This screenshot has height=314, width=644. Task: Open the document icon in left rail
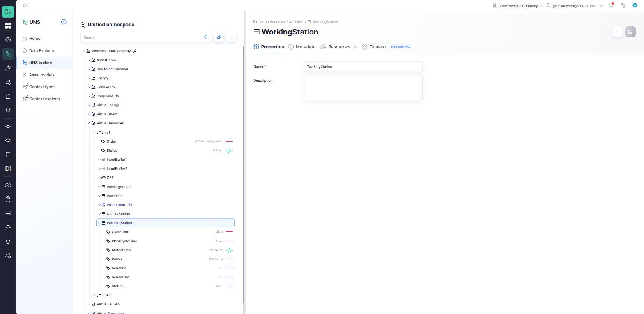click(x=8, y=96)
